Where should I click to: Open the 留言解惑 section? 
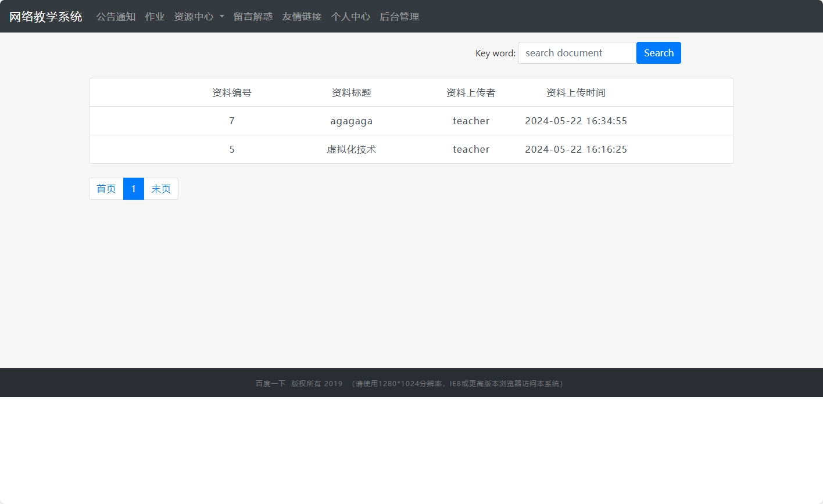click(252, 16)
